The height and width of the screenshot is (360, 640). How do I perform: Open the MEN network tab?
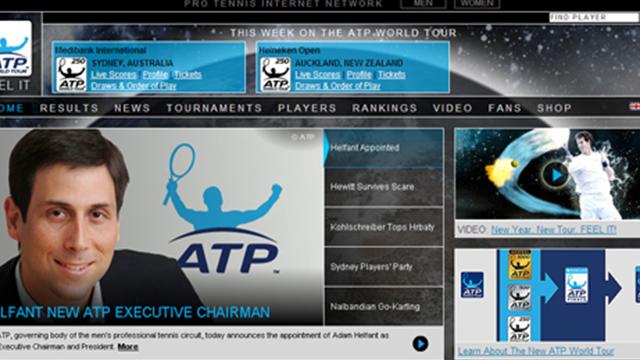pyautogui.click(x=423, y=3)
